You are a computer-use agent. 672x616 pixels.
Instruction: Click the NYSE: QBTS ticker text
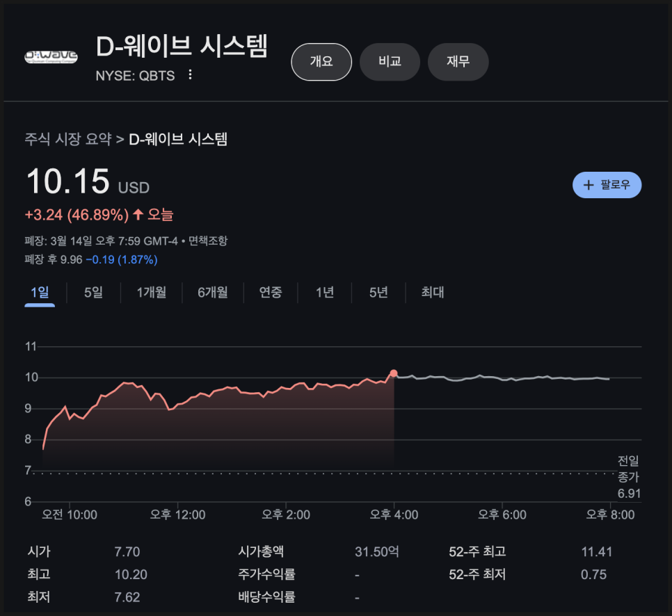[135, 76]
